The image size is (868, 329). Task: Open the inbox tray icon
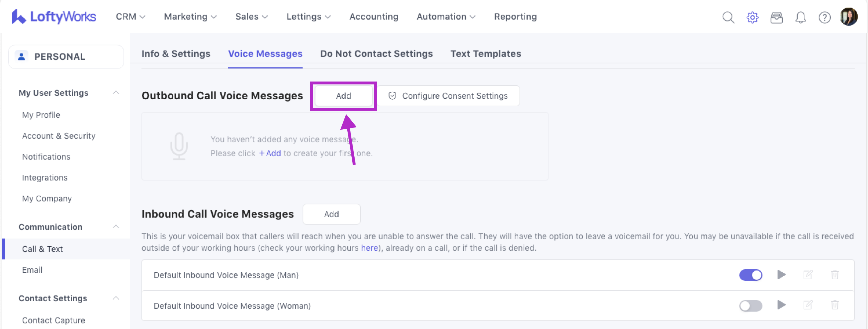point(776,17)
